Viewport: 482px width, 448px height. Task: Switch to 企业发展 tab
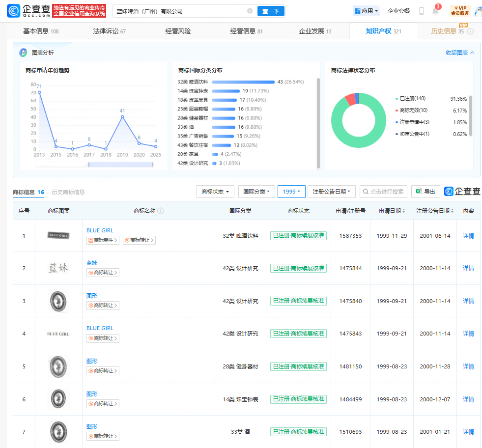(x=315, y=31)
